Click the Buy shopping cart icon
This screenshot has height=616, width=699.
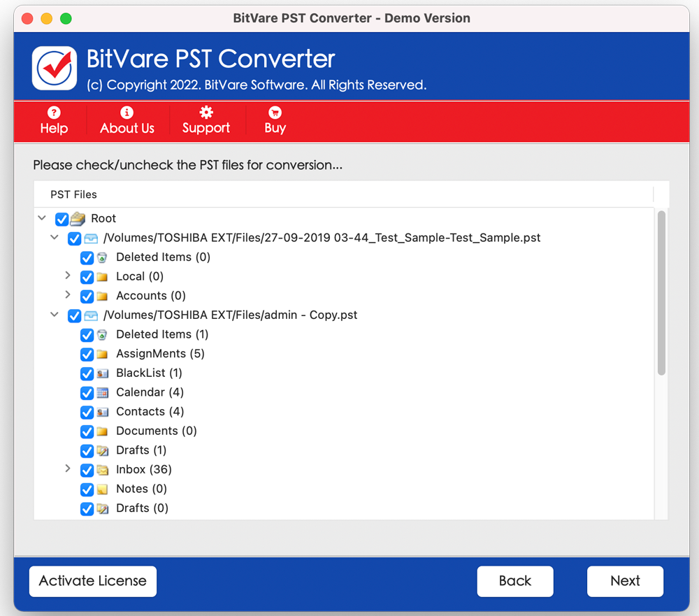(x=275, y=112)
